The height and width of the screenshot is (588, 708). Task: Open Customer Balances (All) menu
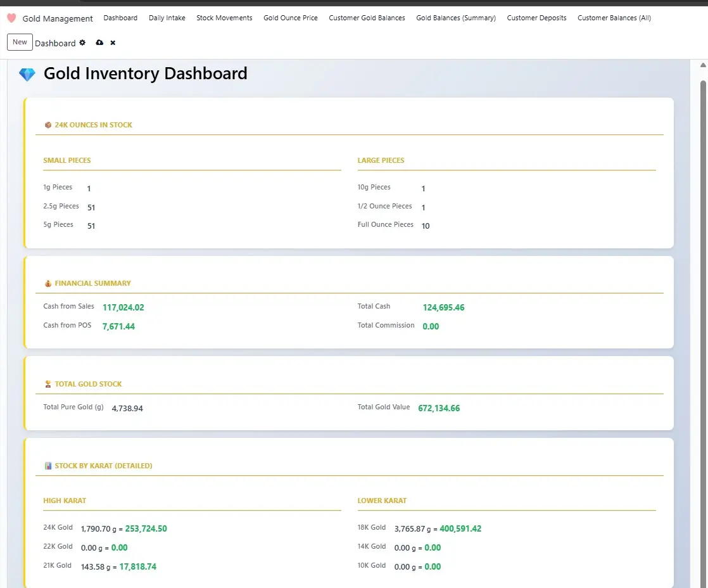click(614, 18)
